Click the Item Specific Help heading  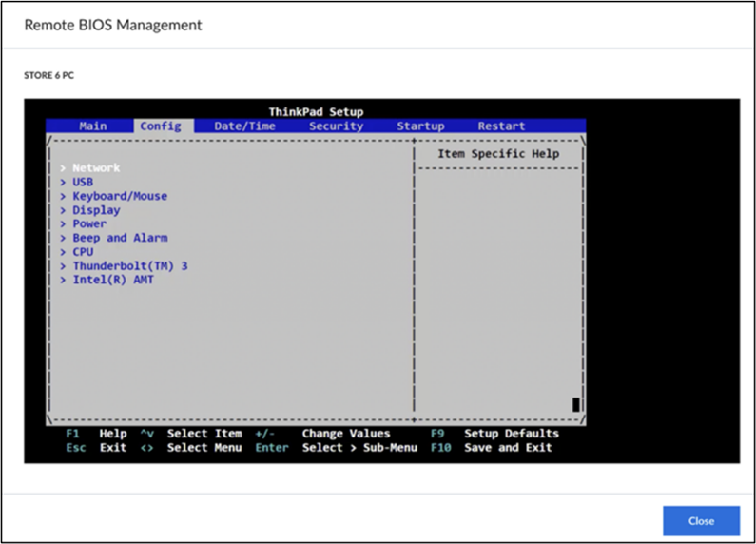click(498, 154)
